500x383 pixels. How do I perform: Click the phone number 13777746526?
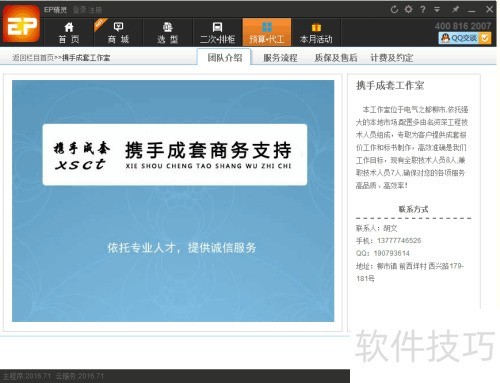pyautogui.click(x=399, y=241)
